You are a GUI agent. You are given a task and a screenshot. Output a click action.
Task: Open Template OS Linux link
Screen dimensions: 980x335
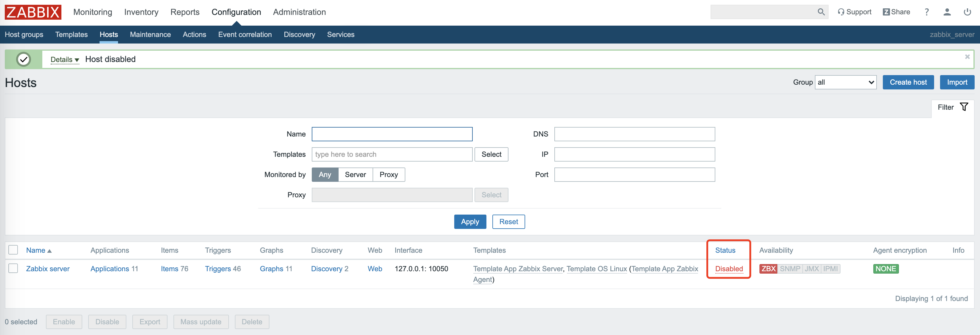(x=596, y=269)
